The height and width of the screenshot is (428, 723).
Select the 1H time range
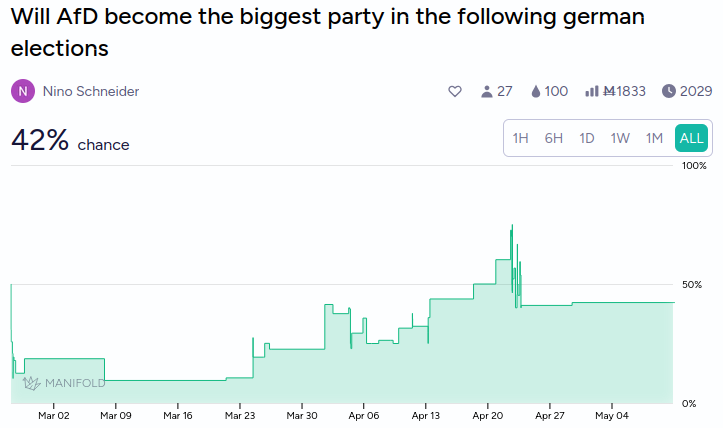520,138
